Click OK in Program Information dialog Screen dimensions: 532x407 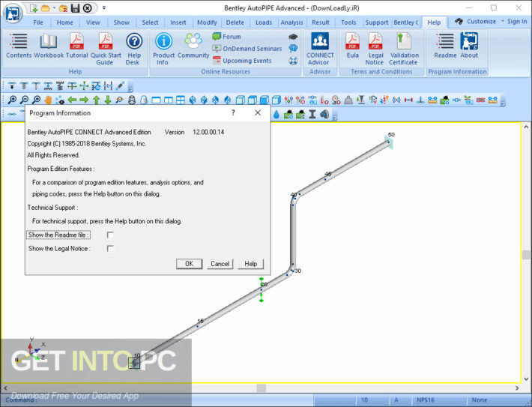click(x=190, y=264)
